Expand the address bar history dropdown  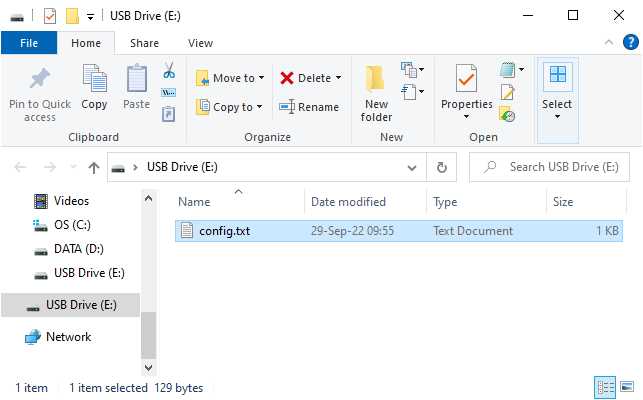tap(412, 167)
